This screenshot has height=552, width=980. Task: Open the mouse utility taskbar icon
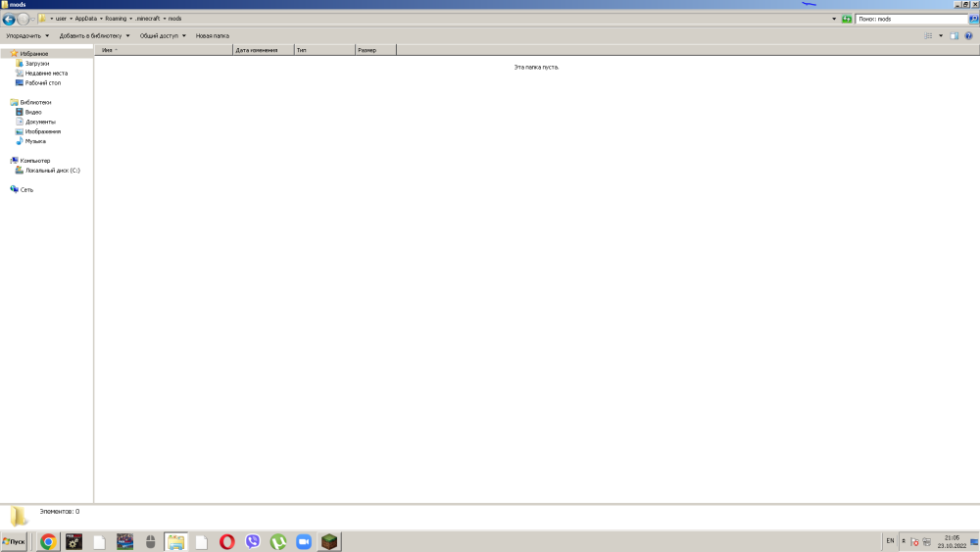pos(151,541)
